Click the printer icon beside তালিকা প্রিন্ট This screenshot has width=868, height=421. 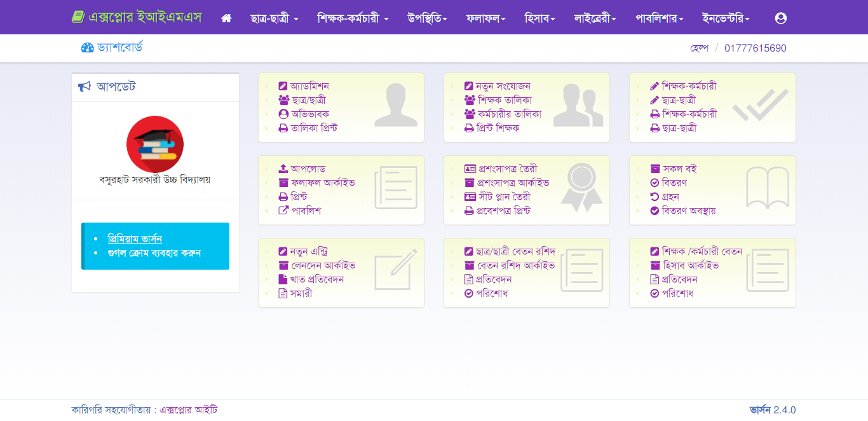tap(283, 128)
